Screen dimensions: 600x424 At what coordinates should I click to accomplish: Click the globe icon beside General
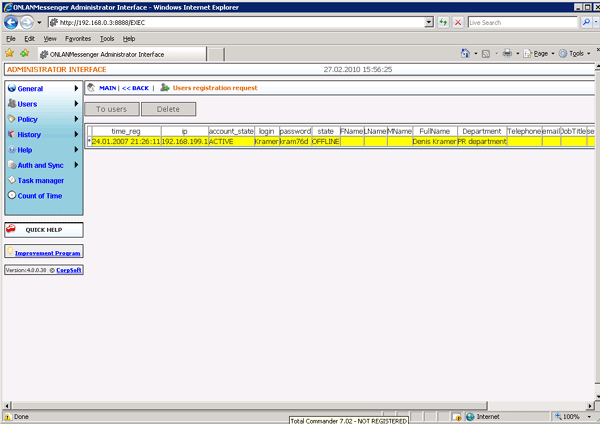(12, 88)
